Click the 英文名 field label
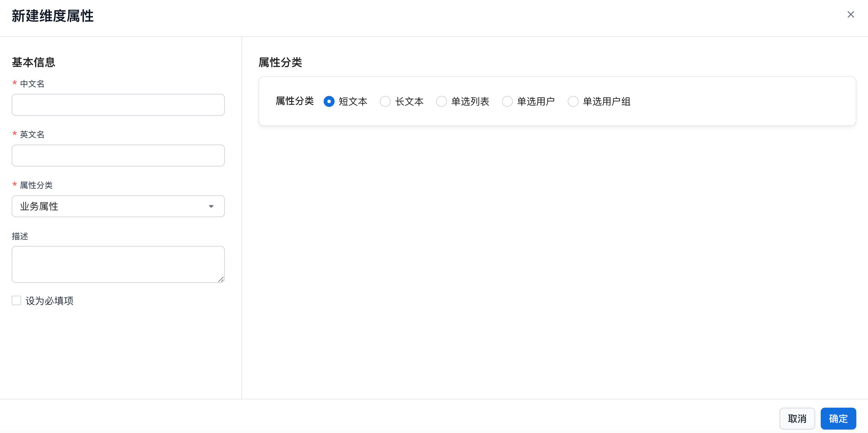Screen dimensions: 868x433 (x=32, y=135)
